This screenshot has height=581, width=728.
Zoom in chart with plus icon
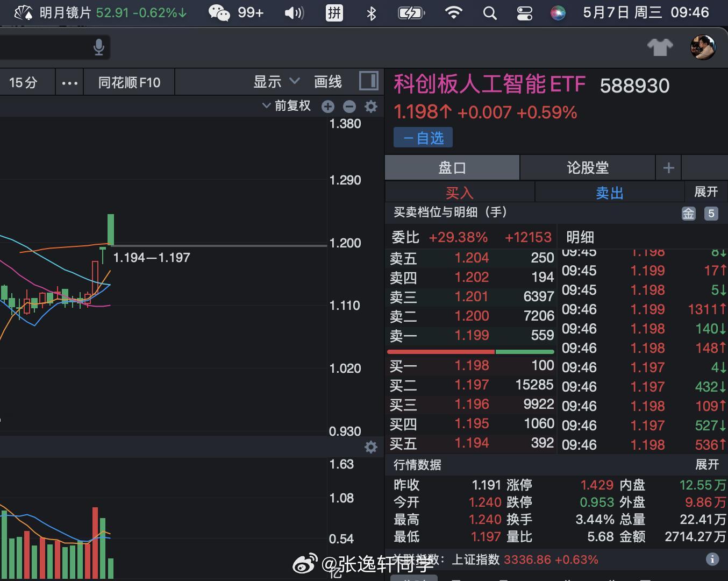point(328,107)
